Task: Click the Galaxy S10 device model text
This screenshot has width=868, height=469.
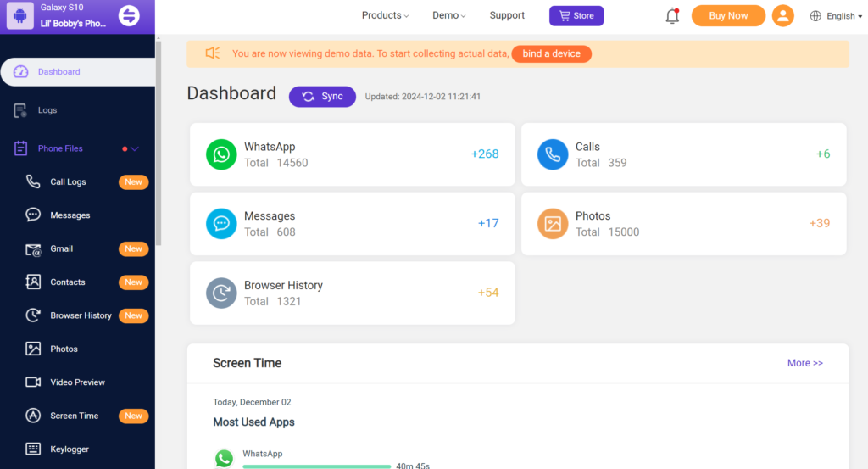Action: click(62, 8)
